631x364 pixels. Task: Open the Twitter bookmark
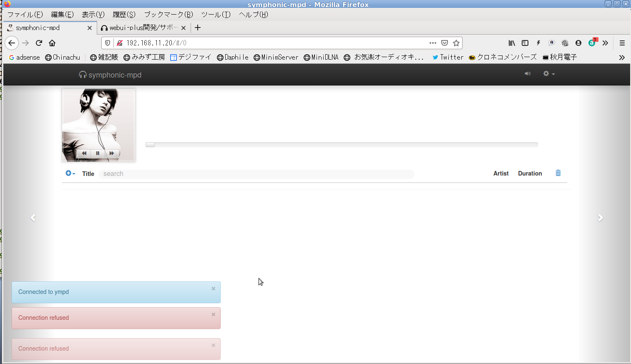(448, 58)
